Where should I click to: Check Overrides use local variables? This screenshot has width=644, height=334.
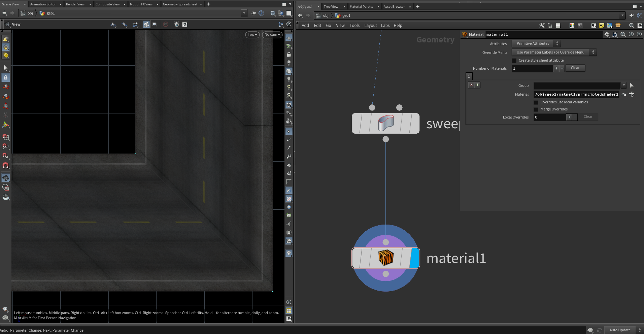tap(536, 102)
